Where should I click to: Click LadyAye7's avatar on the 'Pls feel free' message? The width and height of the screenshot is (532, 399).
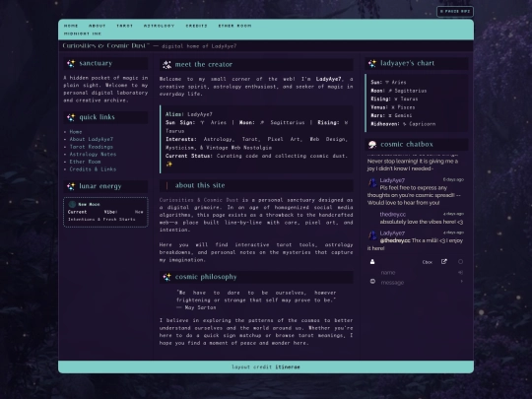click(x=372, y=182)
